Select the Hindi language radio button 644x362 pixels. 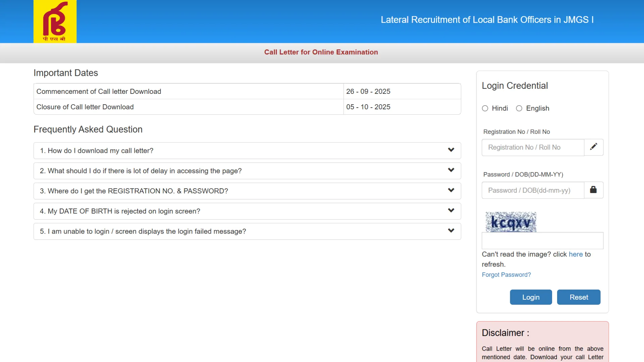(485, 108)
